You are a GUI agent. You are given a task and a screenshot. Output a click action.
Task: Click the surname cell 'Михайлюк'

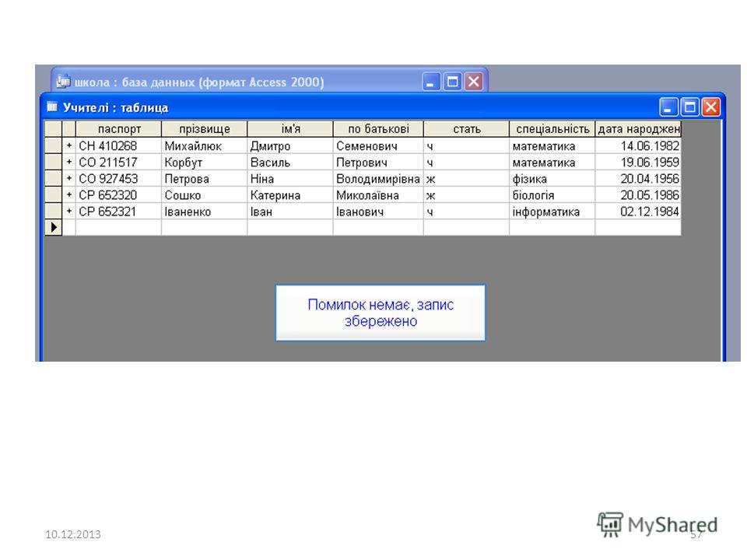click(205, 145)
